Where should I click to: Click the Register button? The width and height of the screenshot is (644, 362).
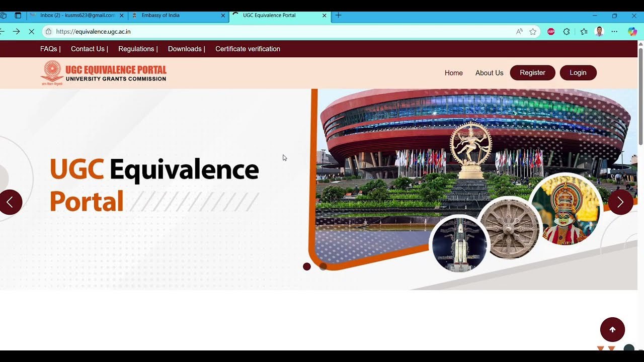click(x=532, y=73)
